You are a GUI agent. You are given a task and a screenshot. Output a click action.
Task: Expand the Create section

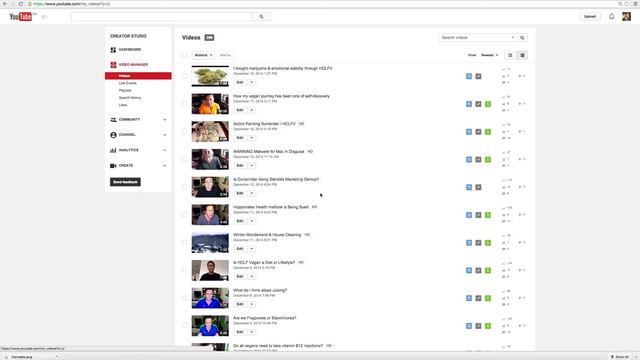click(x=165, y=166)
